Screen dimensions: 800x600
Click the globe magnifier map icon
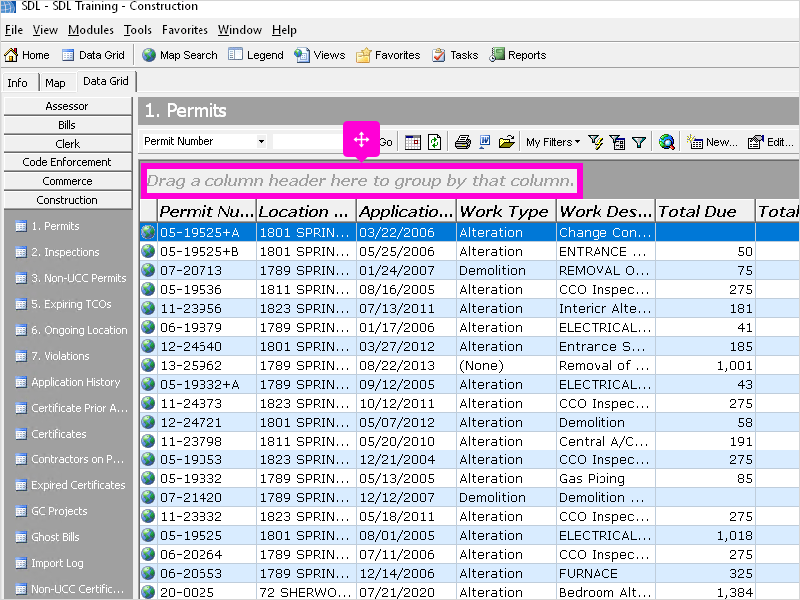point(666,142)
